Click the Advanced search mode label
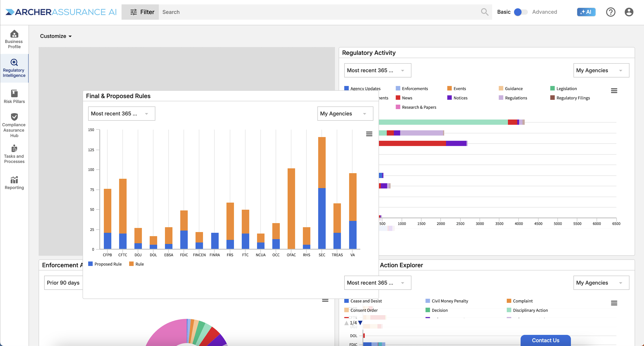Screen dimensions: 644x346 coord(544,12)
